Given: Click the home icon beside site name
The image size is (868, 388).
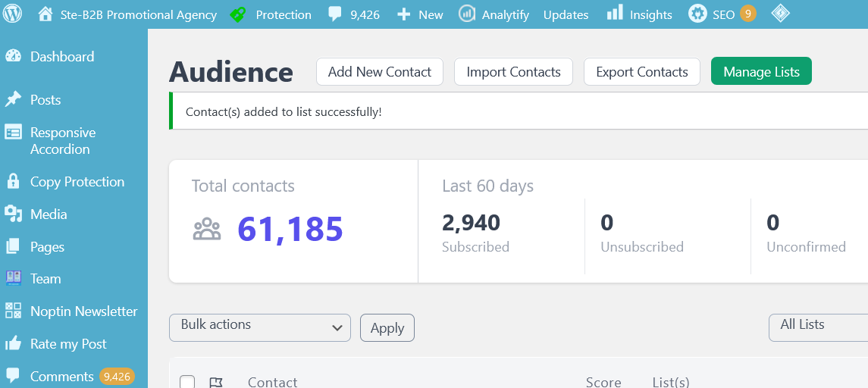Looking at the screenshot, I should [45, 14].
